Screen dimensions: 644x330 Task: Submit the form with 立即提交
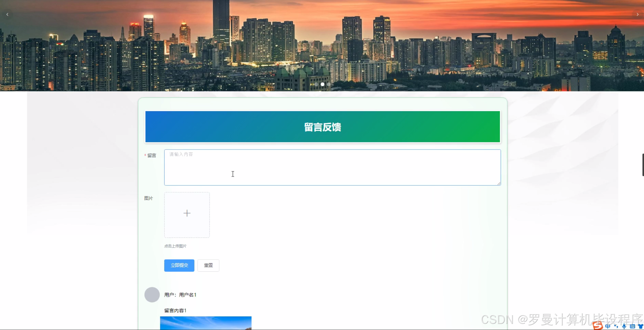click(x=179, y=265)
